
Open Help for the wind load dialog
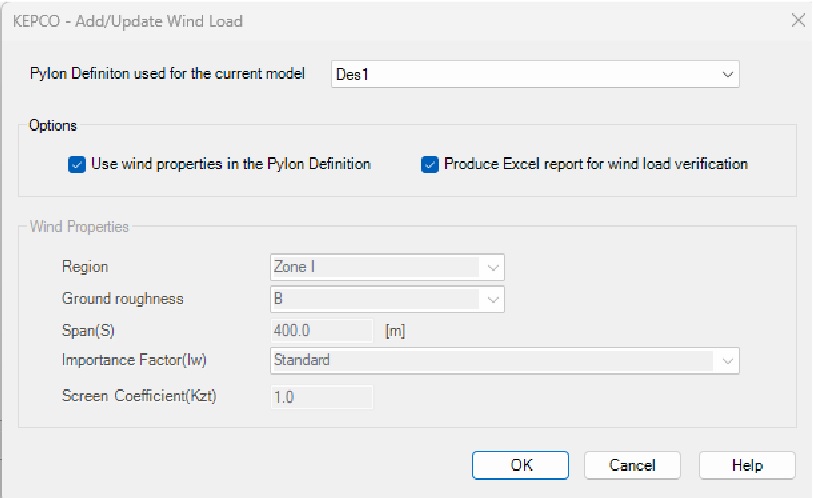pyautogui.click(x=747, y=465)
